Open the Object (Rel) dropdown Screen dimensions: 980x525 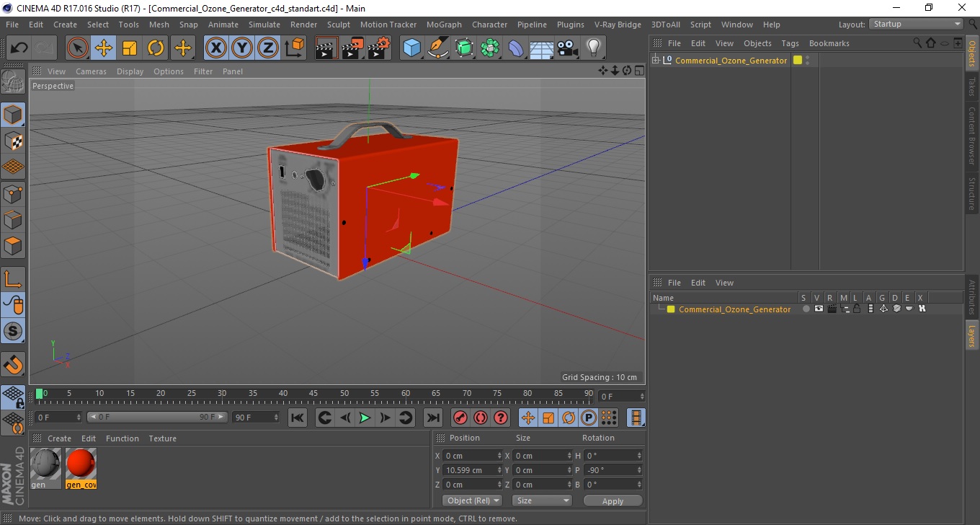point(472,500)
